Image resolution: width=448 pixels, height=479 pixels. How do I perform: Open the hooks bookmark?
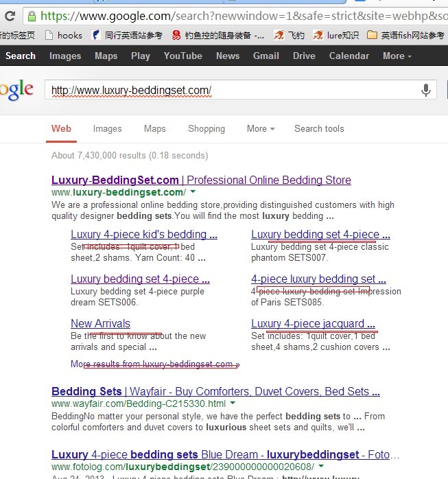tap(64, 36)
